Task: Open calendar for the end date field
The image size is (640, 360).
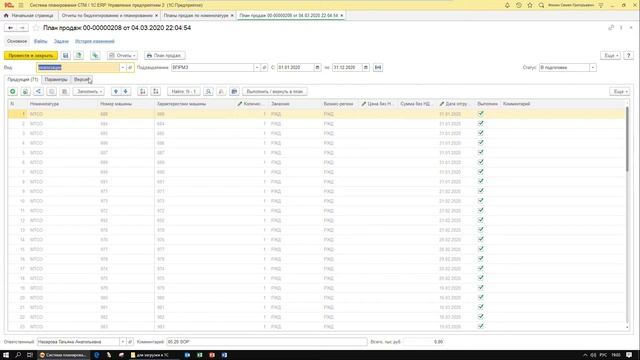Action: click(x=366, y=67)
